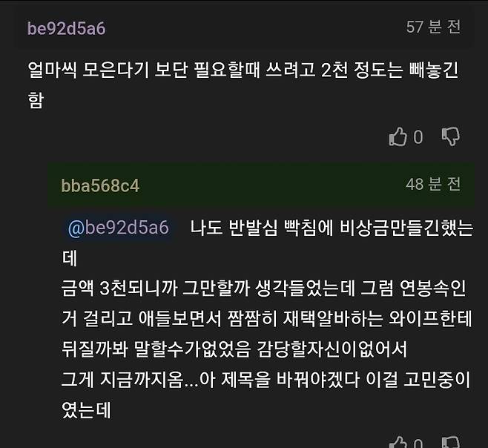Open the be92d5a6 user profile name
Screen dimensions: 488x448
[66, 28]
